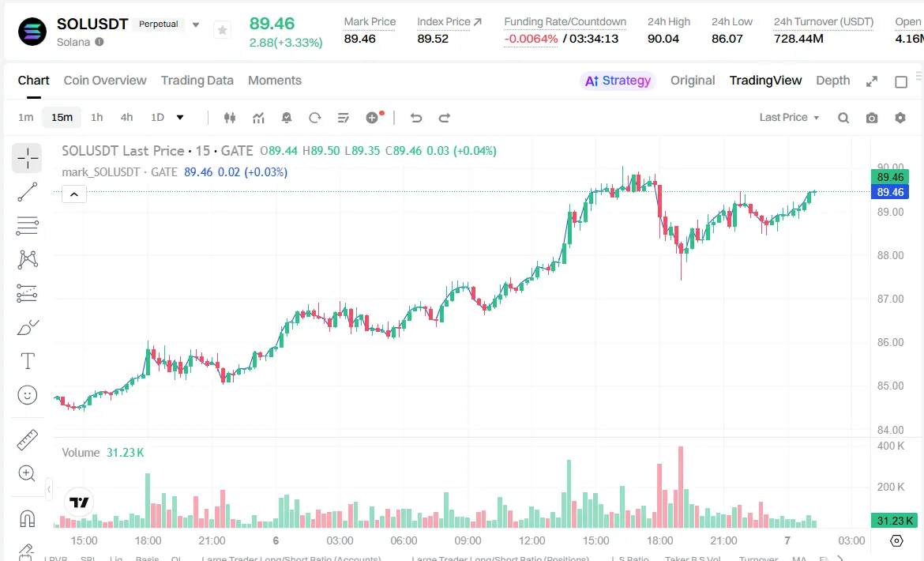The width and height of the screenshot is (924, 561).
Task: Undo the last chart action
Action: pyautogui.click(x=416, y=118)
